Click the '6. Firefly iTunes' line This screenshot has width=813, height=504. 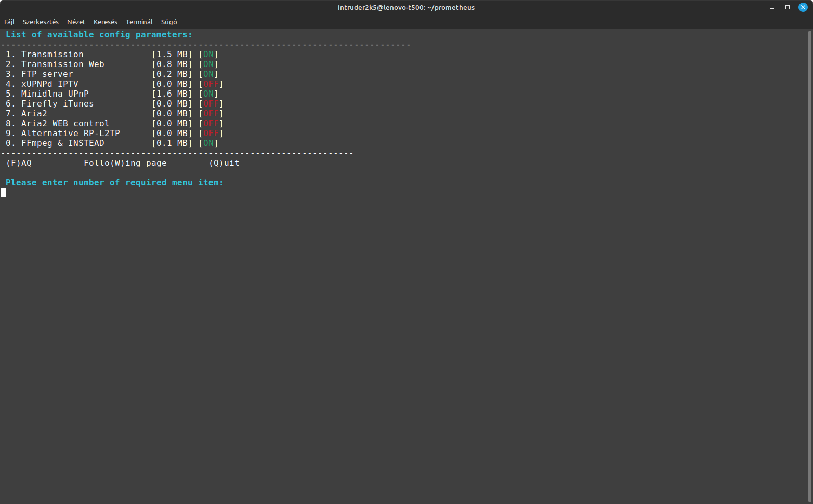(114, 104)
